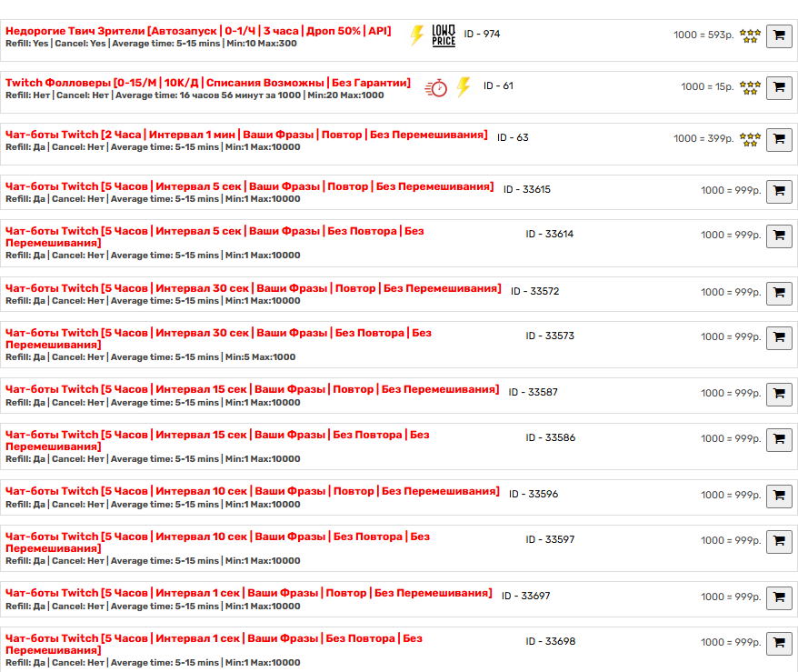Click the LOW PRICE badge icon
798x672 pixels.
pos(444,35)
